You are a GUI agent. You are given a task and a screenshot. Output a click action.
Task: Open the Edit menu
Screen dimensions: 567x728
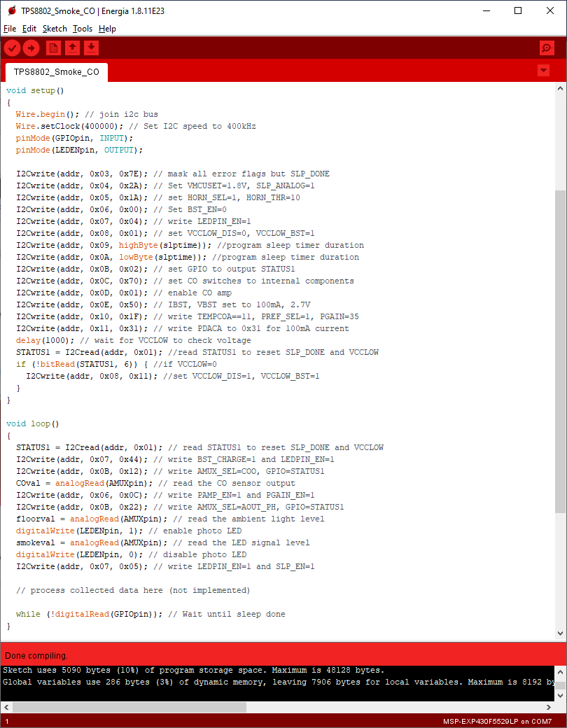pos(29,29)
